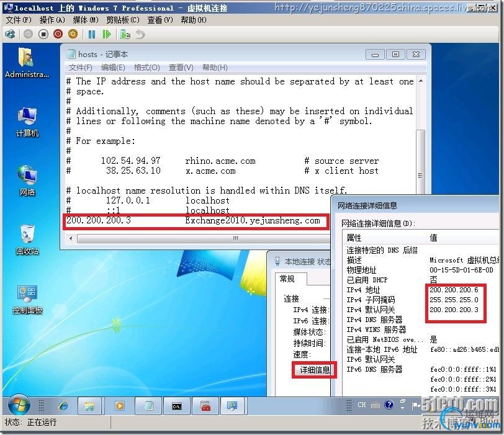Switch to the Command Prompt taskbar button

coord(176,406)
